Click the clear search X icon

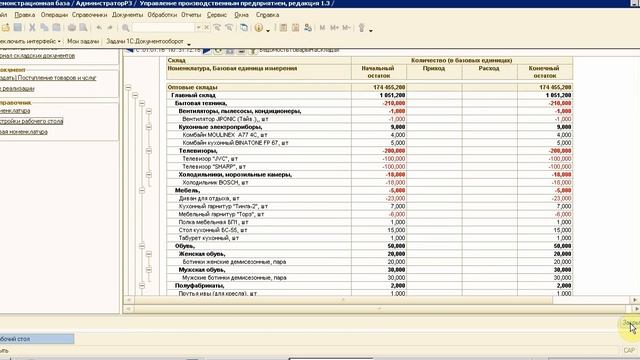click(x=207, y=28)
